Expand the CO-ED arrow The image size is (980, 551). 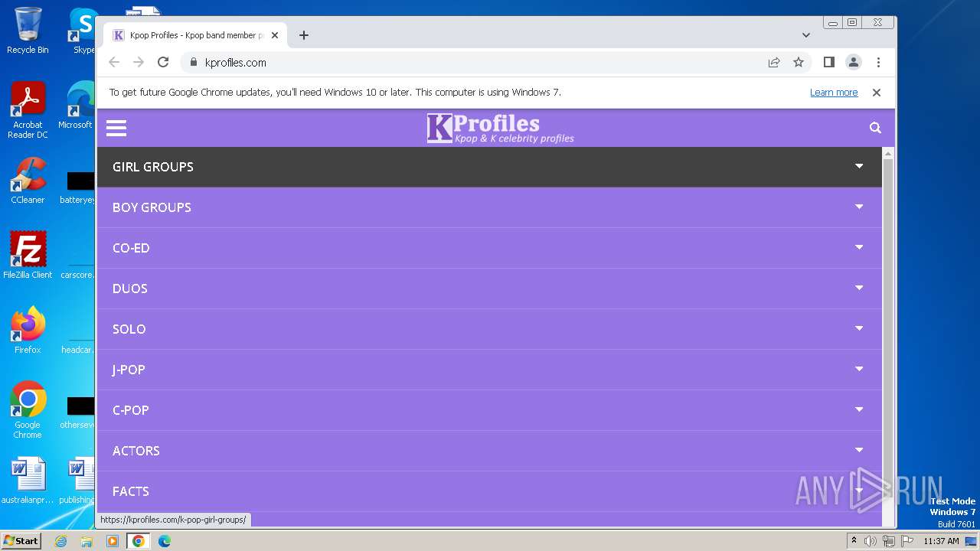pyautogui.click(x=859, y=247)
